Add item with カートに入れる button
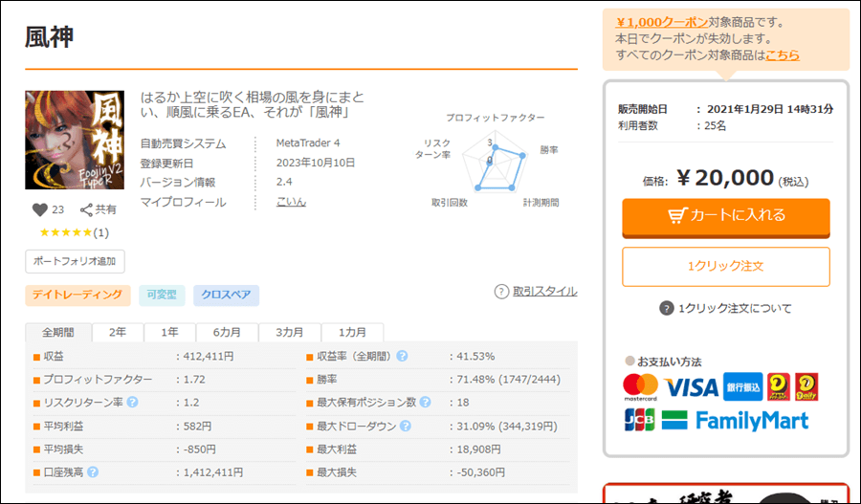This screenshot has width=861, height=504. (725, 216)
